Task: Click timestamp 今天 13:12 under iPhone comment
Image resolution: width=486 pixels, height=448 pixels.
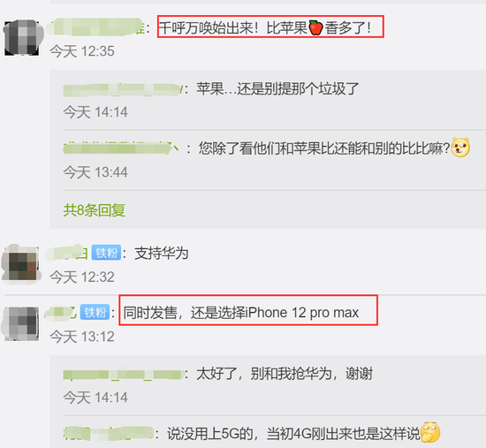Action: click(x=82, y=337)
